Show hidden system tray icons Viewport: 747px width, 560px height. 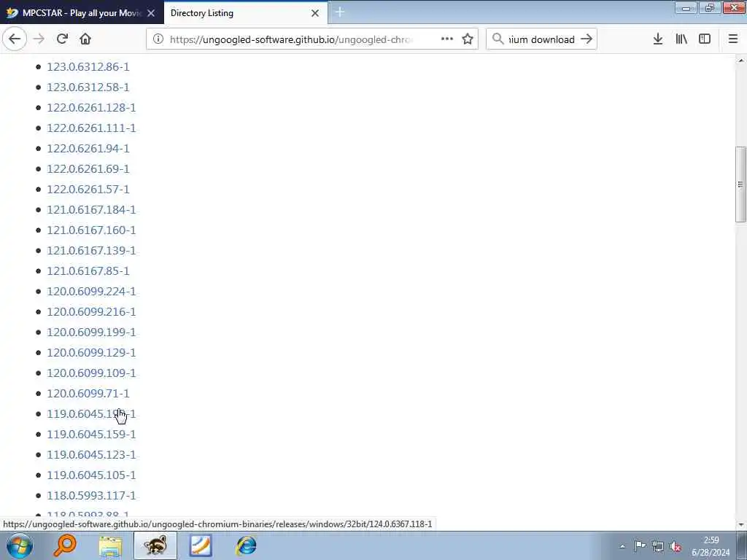[x=622, y=546]
